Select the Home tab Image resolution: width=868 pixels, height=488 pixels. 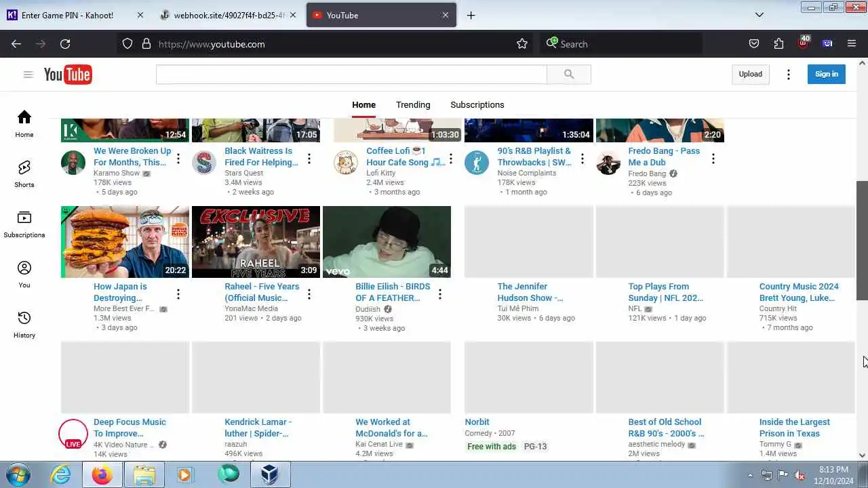click(x=363, y=105)
